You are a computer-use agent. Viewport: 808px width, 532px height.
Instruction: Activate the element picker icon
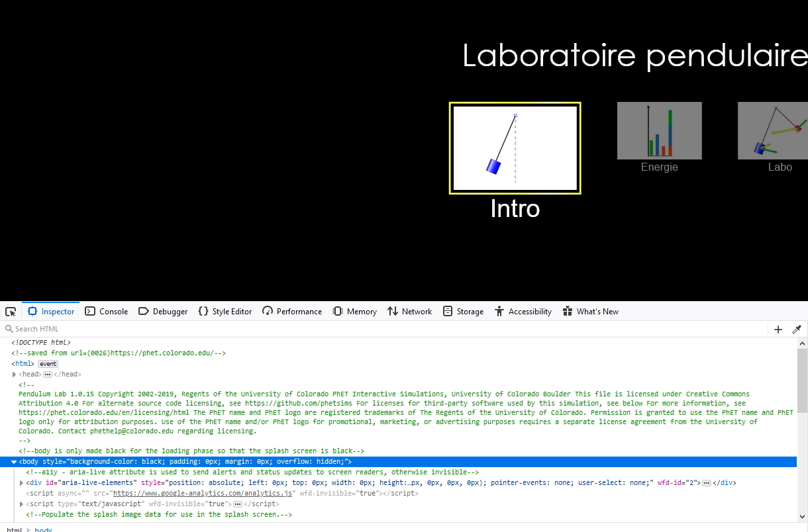(11, 312)
